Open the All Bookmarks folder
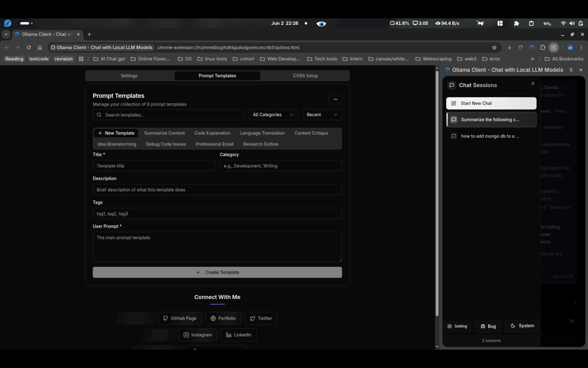588x368 pixels. tap(564, 59)
